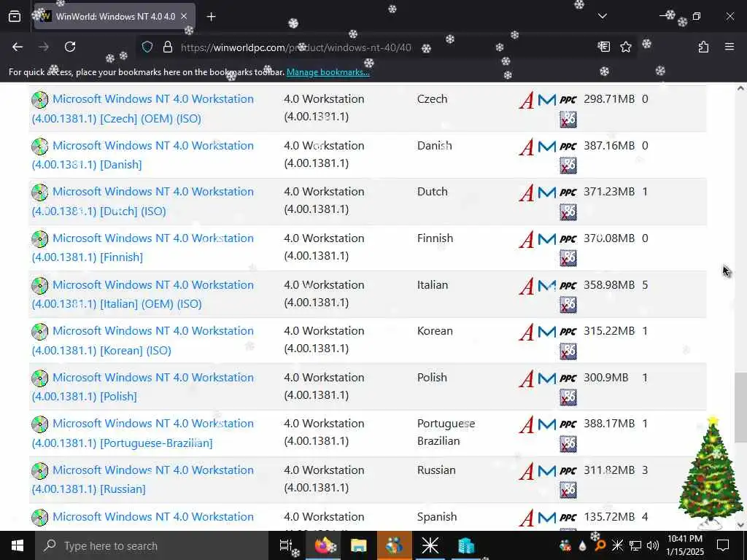
Task: Open the Windows Start menu
Action: pos(18,545)
